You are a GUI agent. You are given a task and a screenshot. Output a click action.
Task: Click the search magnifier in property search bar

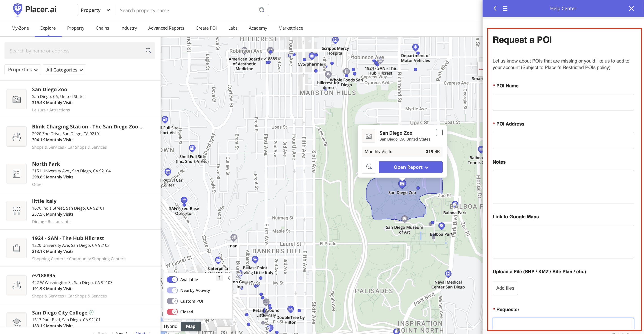pos(261,10)
